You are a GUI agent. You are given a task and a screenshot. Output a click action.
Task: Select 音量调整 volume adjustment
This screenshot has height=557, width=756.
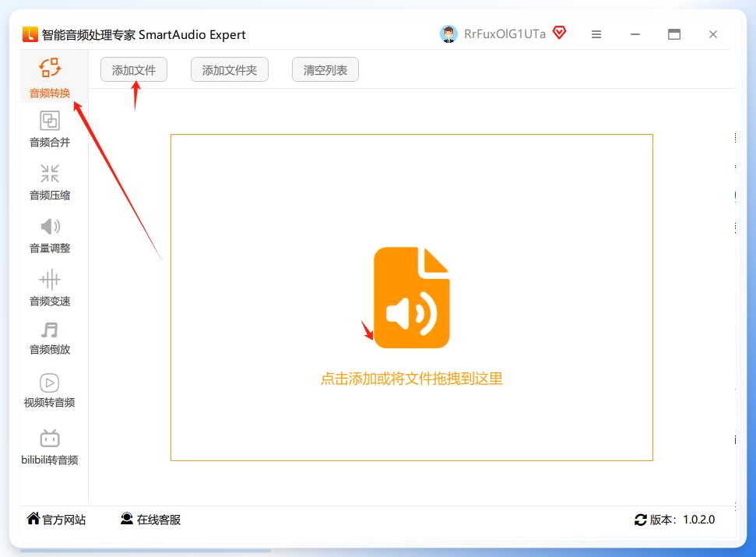tap(50, 235)
